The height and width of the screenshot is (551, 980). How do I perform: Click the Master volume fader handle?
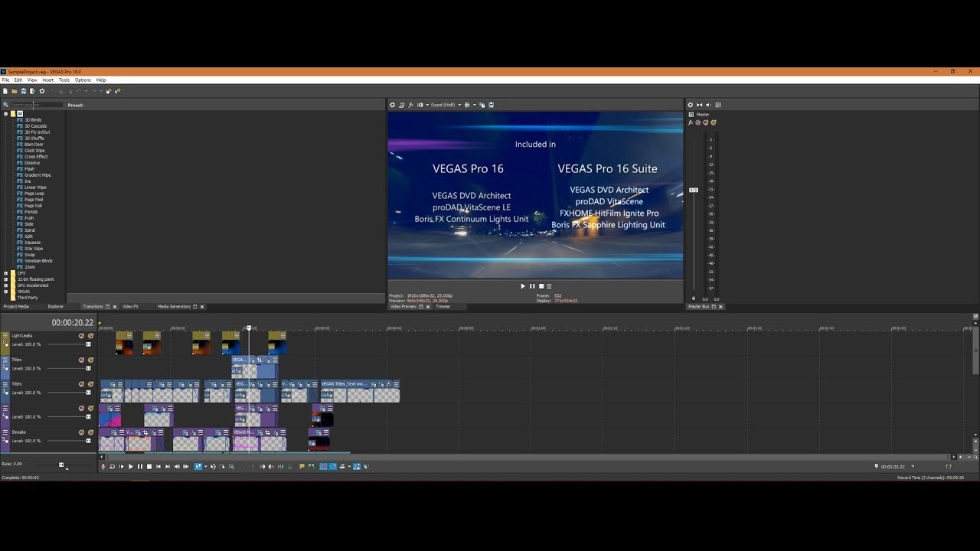(x=694, y=190)
